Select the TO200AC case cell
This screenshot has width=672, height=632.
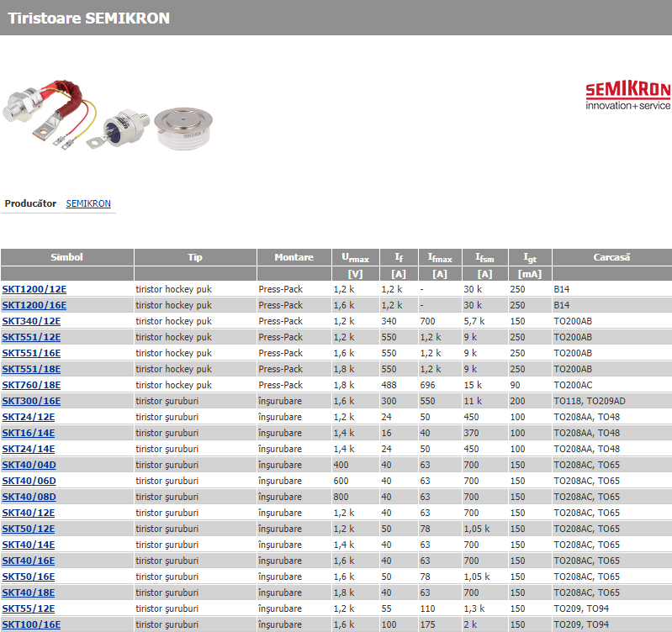[x=573, y=385]
